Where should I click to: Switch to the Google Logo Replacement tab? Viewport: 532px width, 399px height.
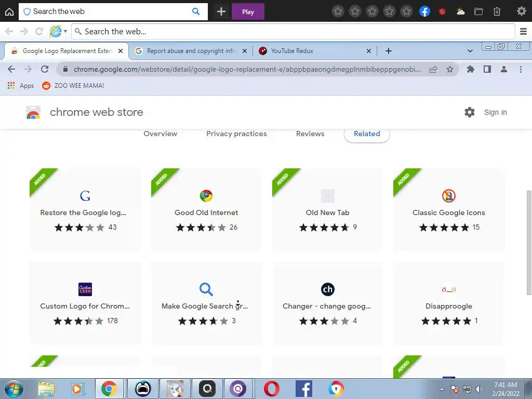click(x=66, y=51)
